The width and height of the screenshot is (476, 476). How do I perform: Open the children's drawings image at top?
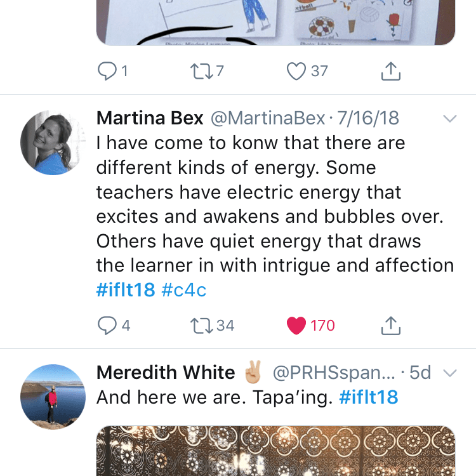pos(275,22)
